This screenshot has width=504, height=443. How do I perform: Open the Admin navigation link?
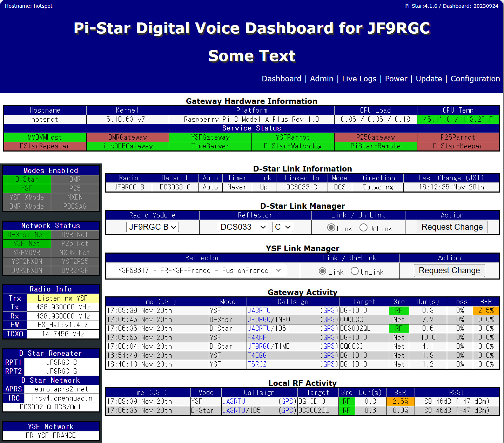click(x=322, y=79)
